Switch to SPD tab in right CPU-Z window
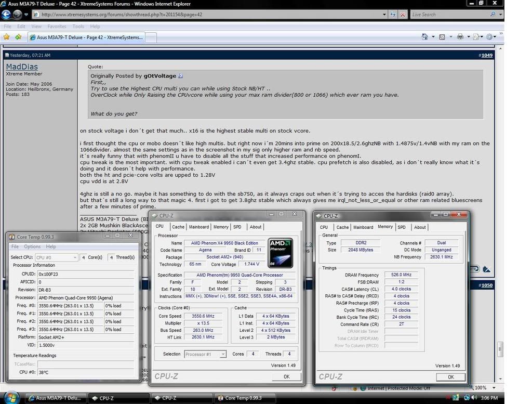This screenshot has height=404, width=532. coord(402,227)
